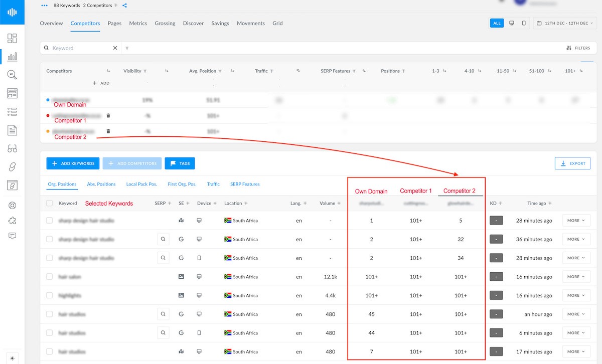Image resolution: width=602 pixels, height=364 pixels.
Task: Open the 12TH DEC - 12TH DEC date range dropdown
Action: point(565,23)
